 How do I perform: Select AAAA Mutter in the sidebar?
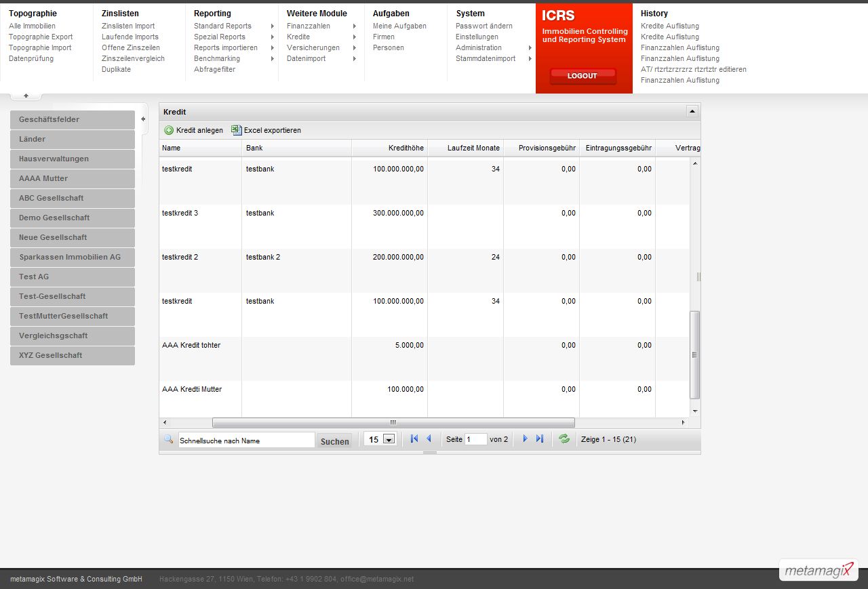coord(73,179)
